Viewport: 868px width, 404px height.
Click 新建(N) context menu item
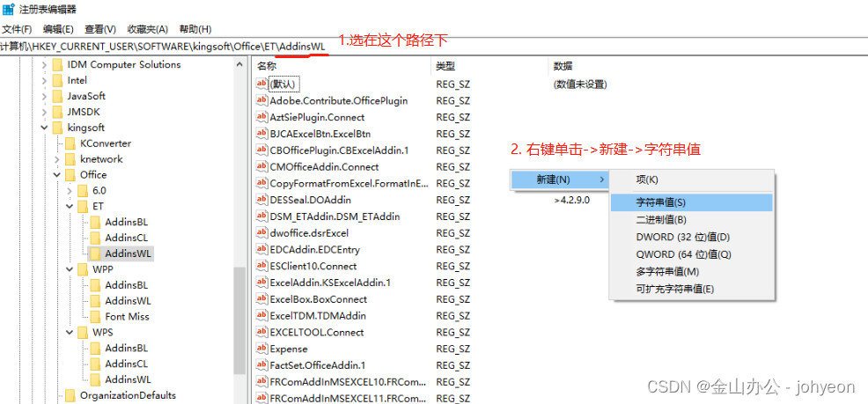pos(560,180)
